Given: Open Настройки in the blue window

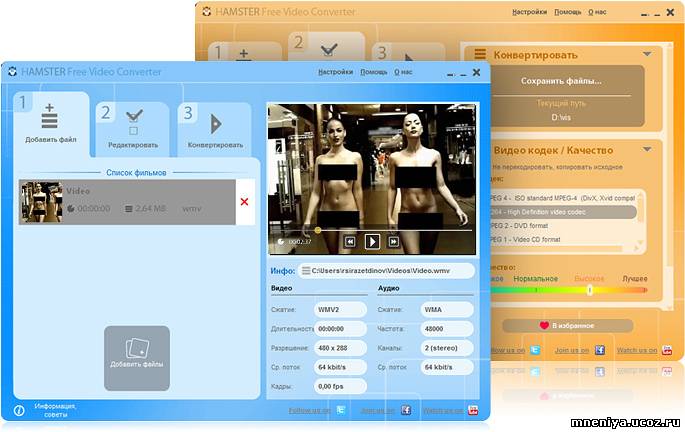Looking at the screenshot, I should click(335, 72).
